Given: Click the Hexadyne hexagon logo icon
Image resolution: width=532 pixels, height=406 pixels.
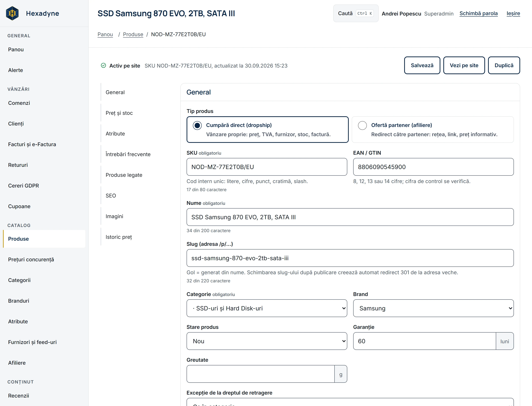Looking at the screenshot, I should [x=12, y=13].
